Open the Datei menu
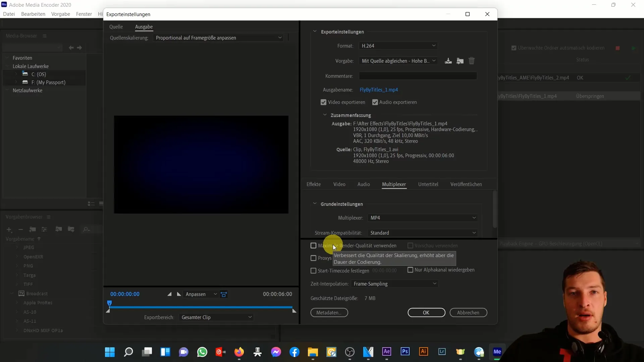644x362 pixels. [x=9, y=14]
